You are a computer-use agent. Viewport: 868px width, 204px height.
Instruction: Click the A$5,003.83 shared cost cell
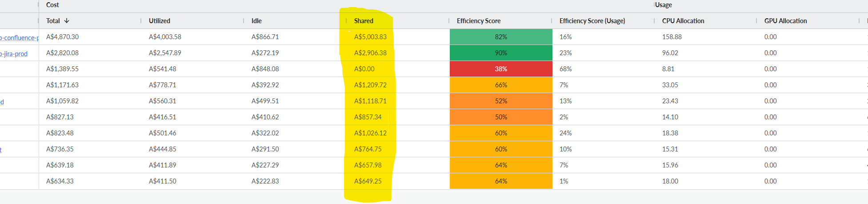[370, 37]
